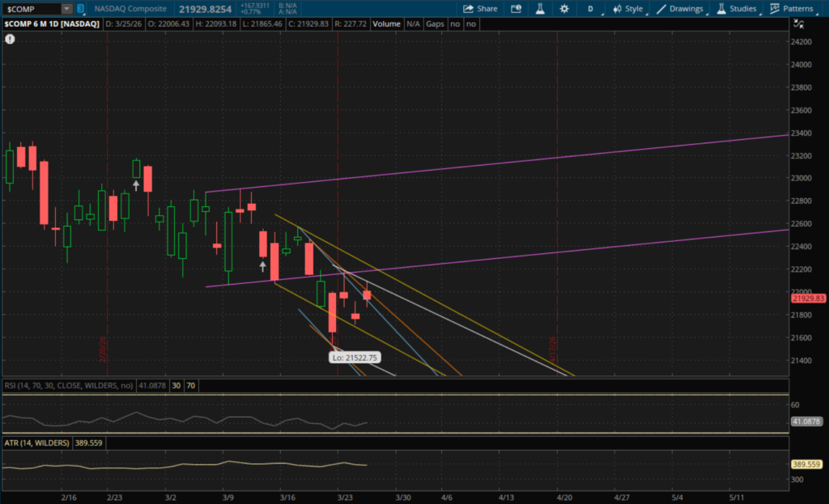Click the $COMP 6 M 1D [NASDAQ] label
The width and height of the screenshot is (829, 504).
tap(52, 24)
